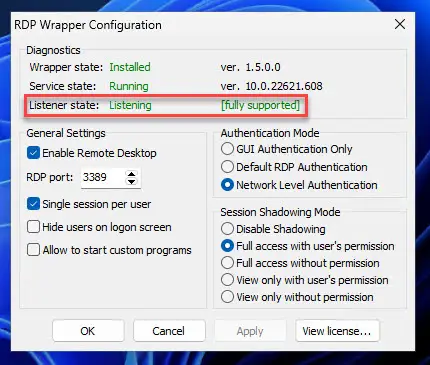Viewport: 430px width, 365px height.
Task: Select Disable Shadowing radio button
Action: [227, 229]
